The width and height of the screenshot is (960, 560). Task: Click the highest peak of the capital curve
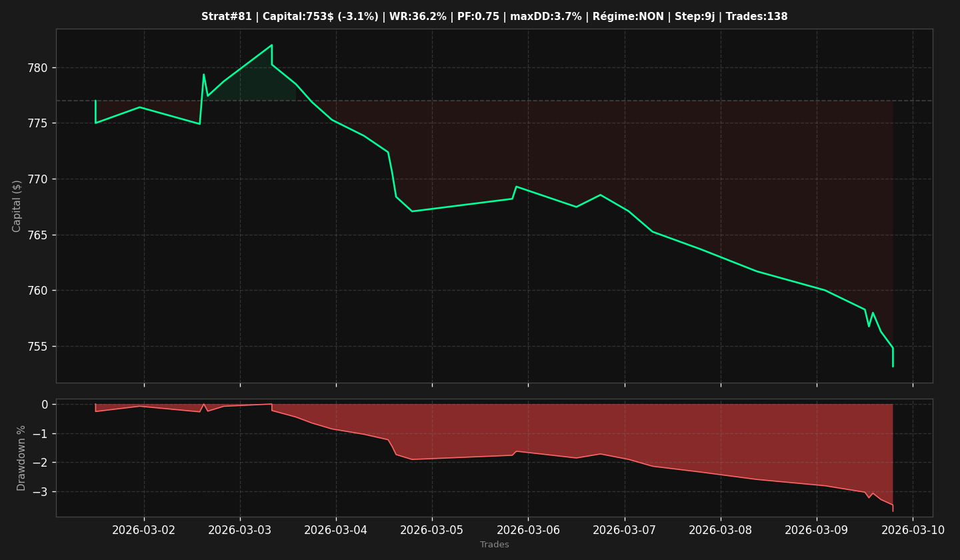click(271, 45)
